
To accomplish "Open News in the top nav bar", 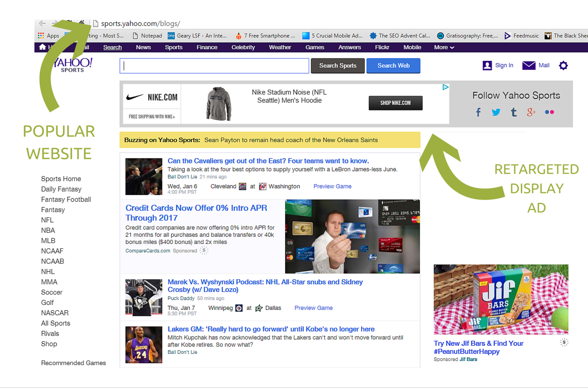I will point(144,47).
